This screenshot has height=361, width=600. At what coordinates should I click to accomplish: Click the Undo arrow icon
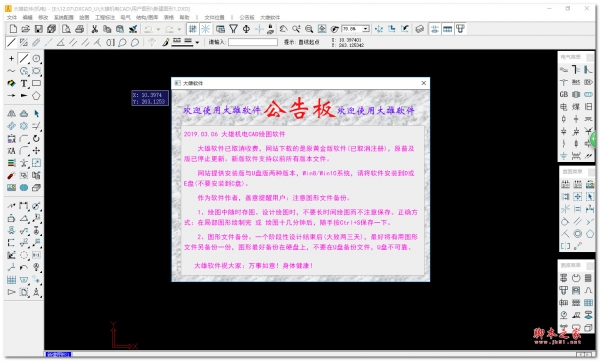(148, 29)
